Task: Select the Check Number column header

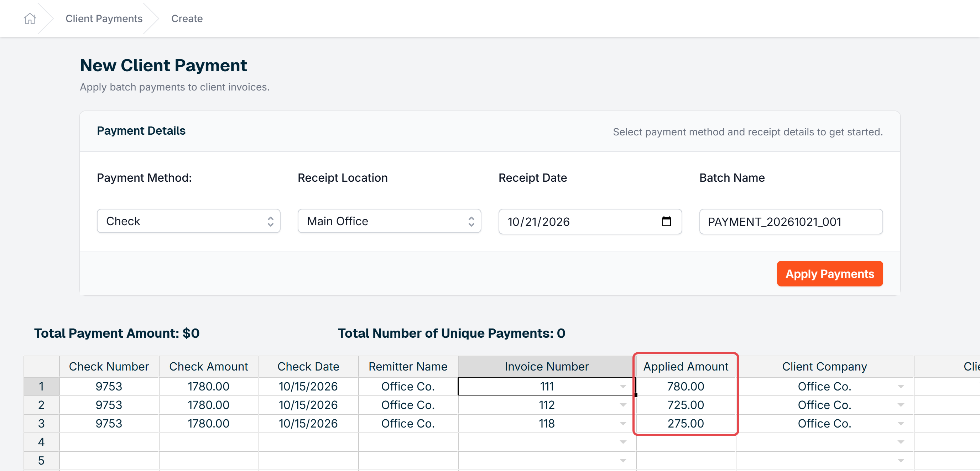Action: [109, 366]
